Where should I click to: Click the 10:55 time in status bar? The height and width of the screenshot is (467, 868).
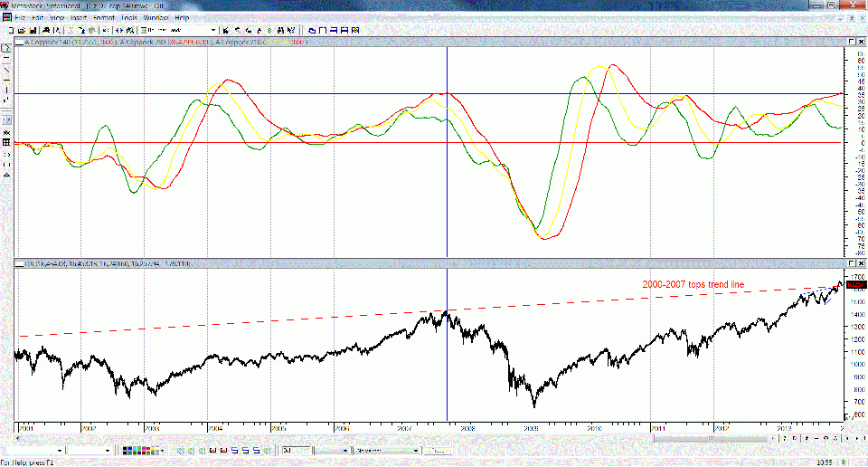(x=825, y=462)
